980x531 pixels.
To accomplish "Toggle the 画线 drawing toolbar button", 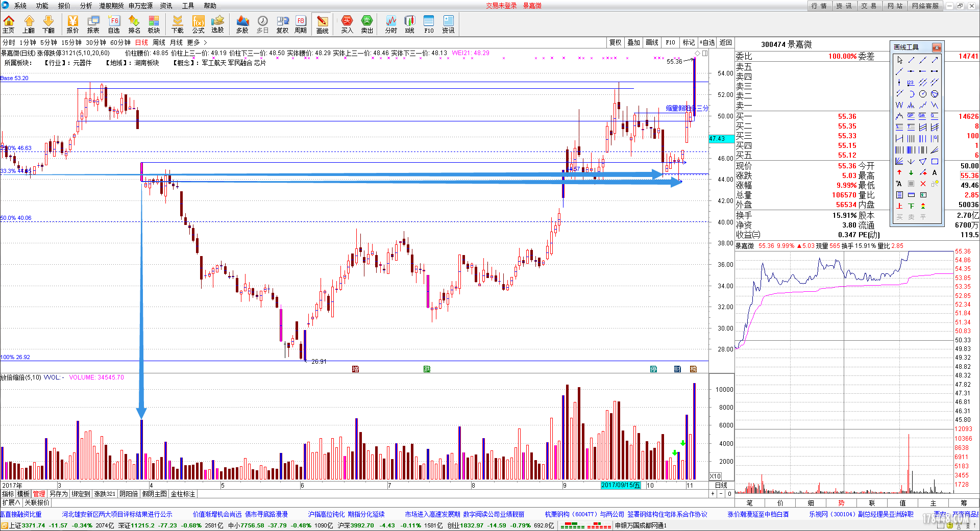I will tap(322, 24).
